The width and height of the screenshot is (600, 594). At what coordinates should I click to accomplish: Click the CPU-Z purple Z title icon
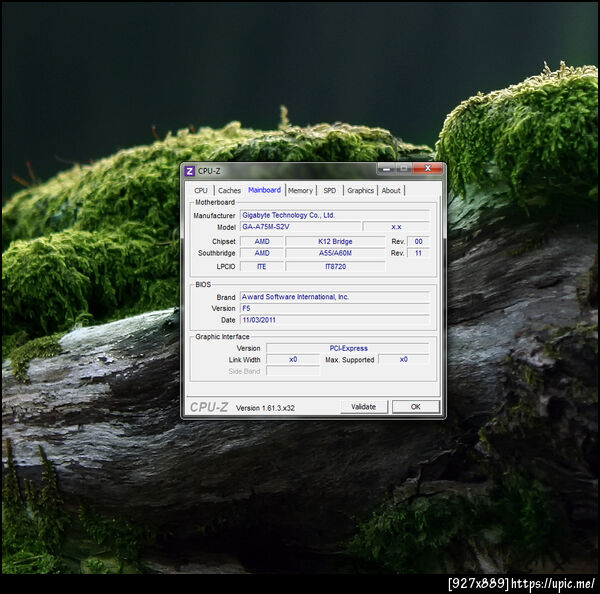[x=189, y=171]
